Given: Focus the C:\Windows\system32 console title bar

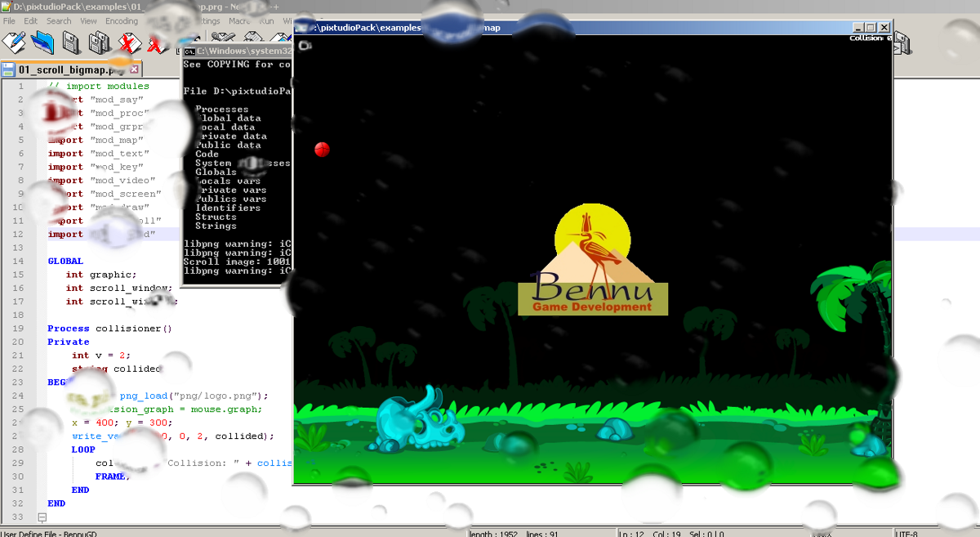Looking at the screenshot, I should (237, 51).
